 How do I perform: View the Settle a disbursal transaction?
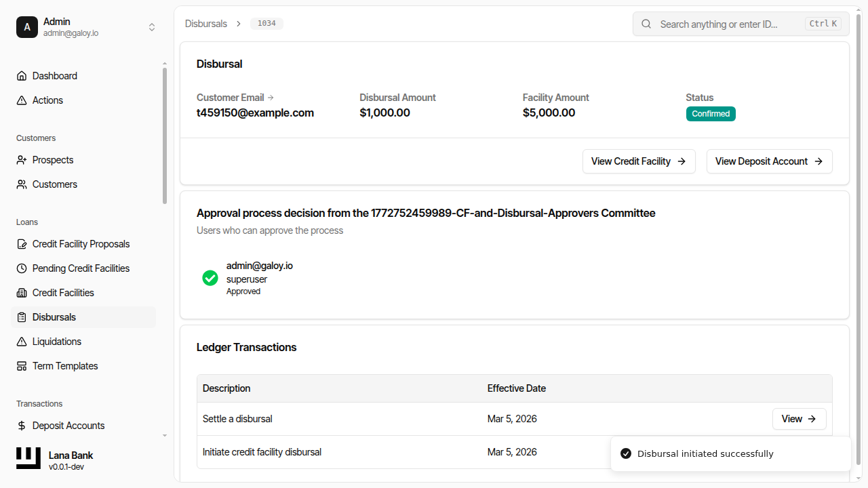(x=799, y=419)
